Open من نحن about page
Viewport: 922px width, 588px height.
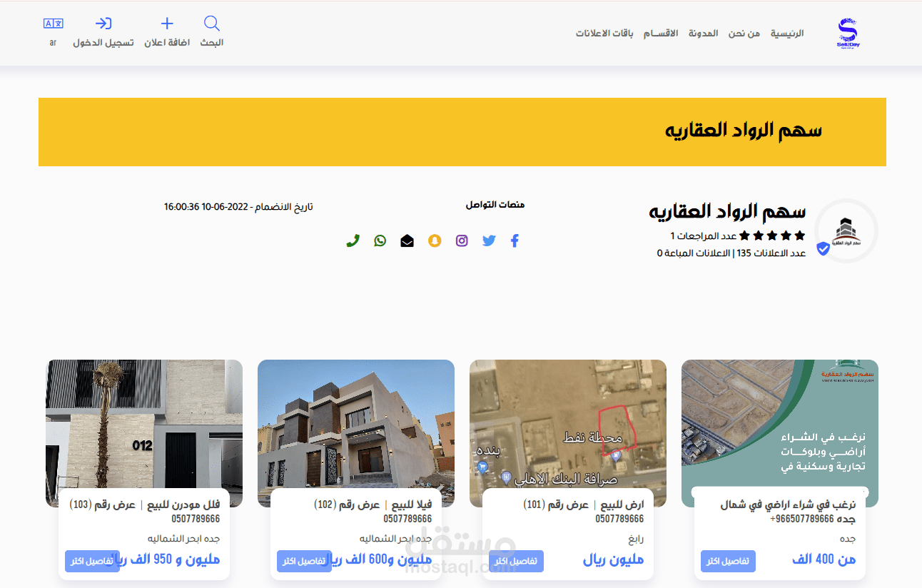pyautogui.click(x=744, y=34)
